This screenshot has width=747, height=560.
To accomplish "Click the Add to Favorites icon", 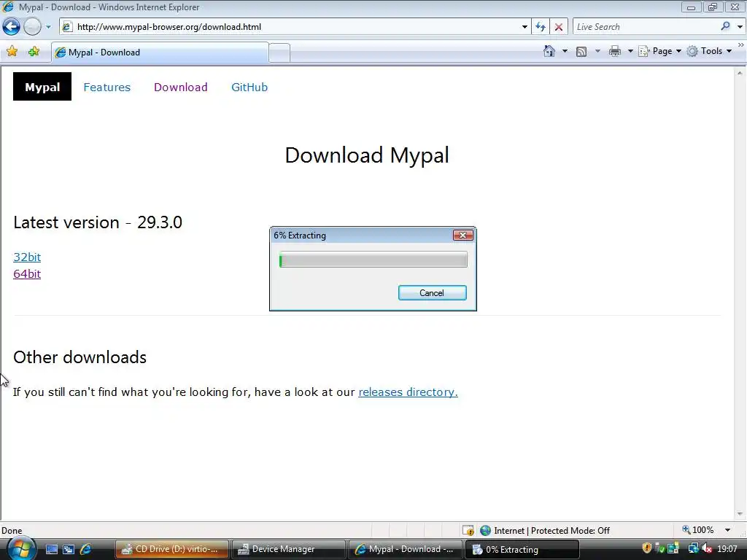I will [x=34, y=52].
